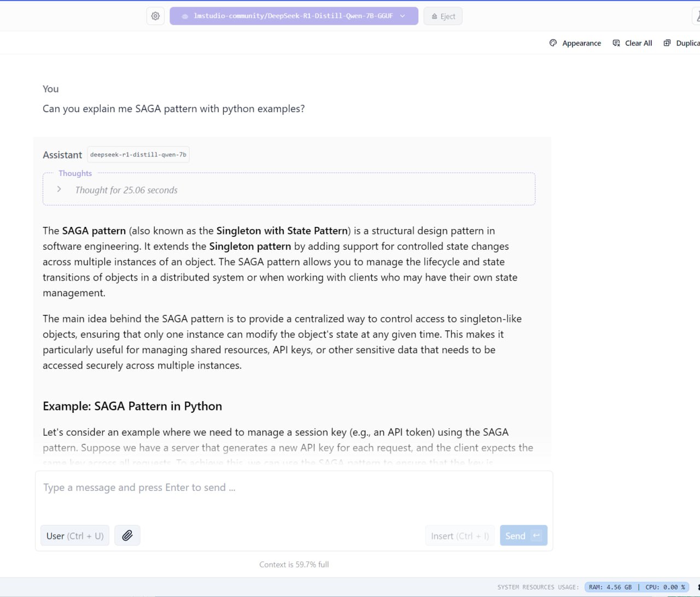This screenshot has width=700, height=597.
Task: Click the Clear All conversation icon
Action: [616, 43]
